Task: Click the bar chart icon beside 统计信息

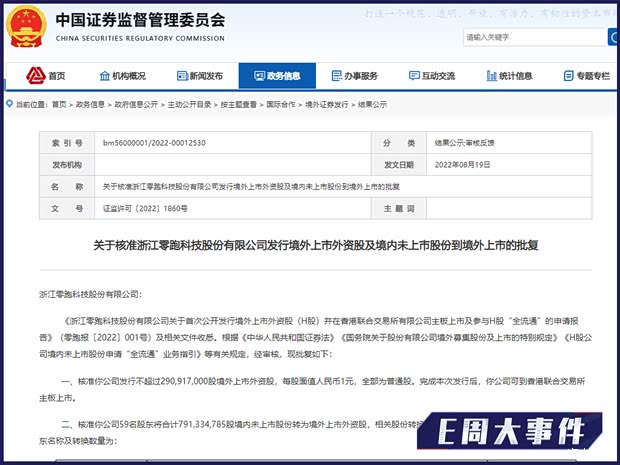Action: 491,76
